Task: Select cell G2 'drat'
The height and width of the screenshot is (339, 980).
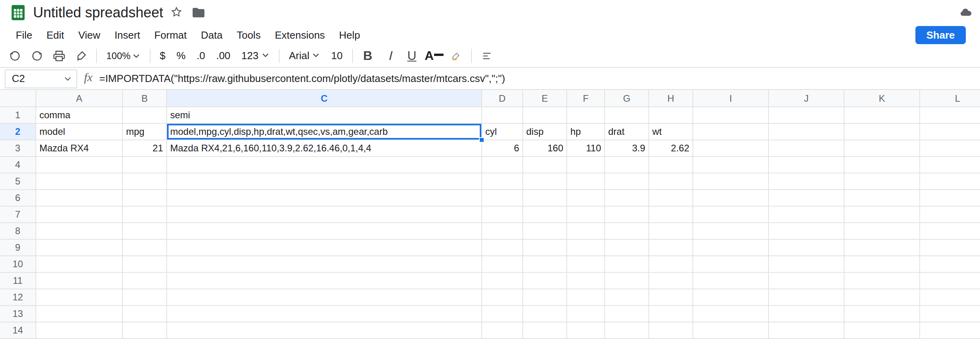Action: click(627, 132)
